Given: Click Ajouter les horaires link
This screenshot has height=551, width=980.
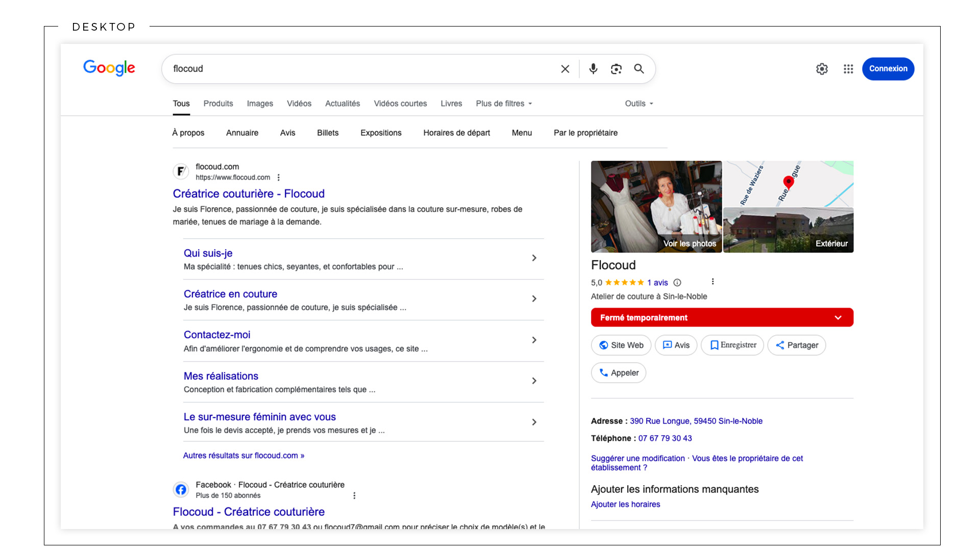Looking at the screenshot, I should pos(625,504).
